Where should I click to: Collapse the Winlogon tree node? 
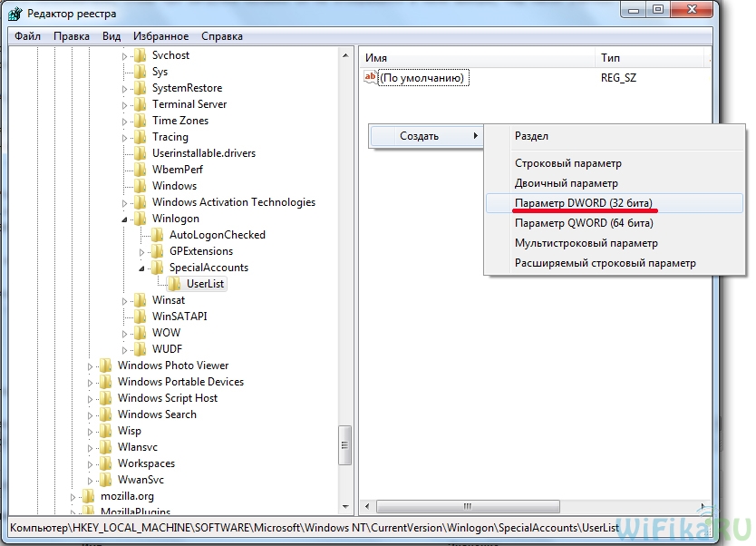pos(125,219)
